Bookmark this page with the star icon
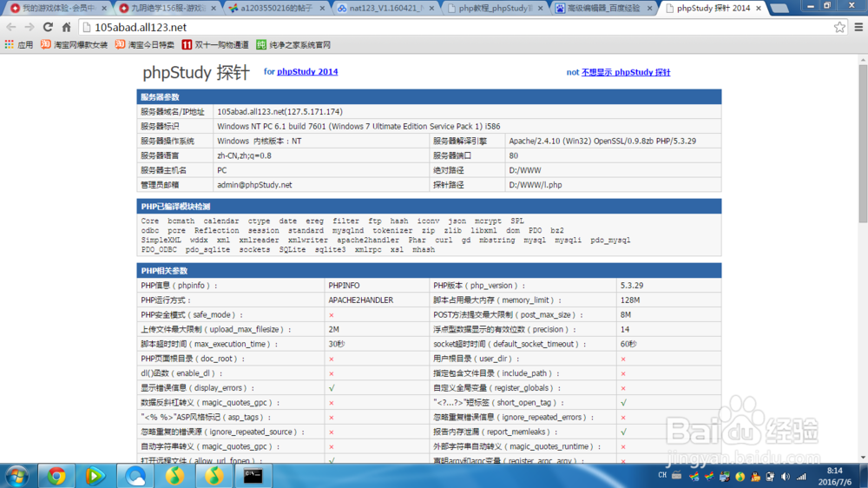 tap(839, 27)
